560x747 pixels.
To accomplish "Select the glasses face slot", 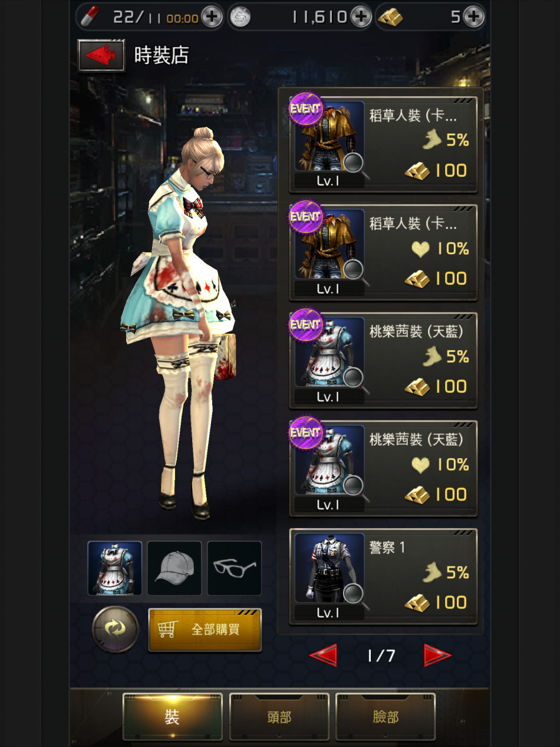I will click(234, 568).
